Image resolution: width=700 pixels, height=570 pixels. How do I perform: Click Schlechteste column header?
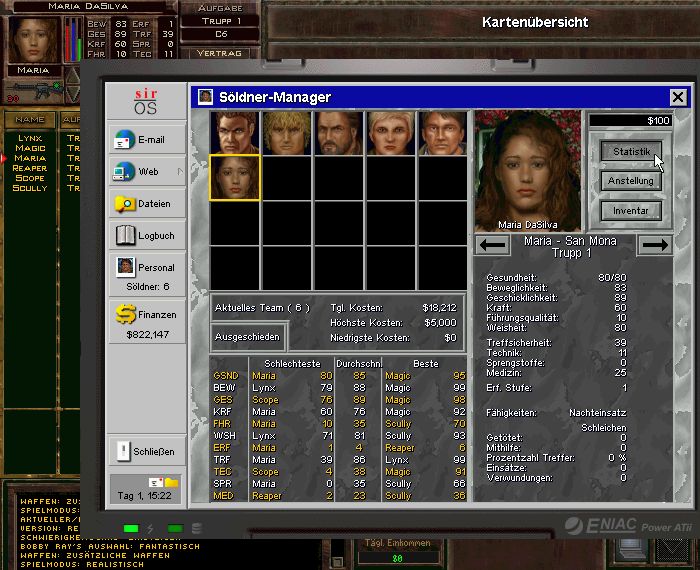292,363
